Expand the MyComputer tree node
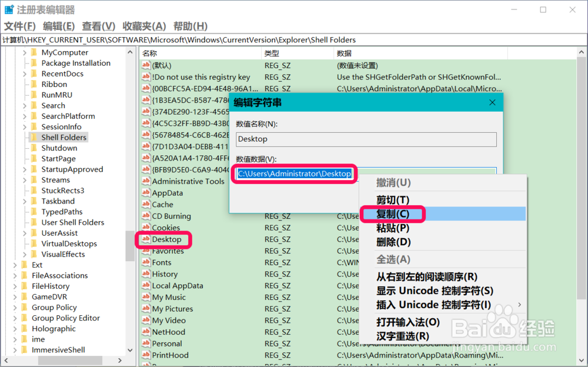This screenshot has height=367, width=588. 24,52
